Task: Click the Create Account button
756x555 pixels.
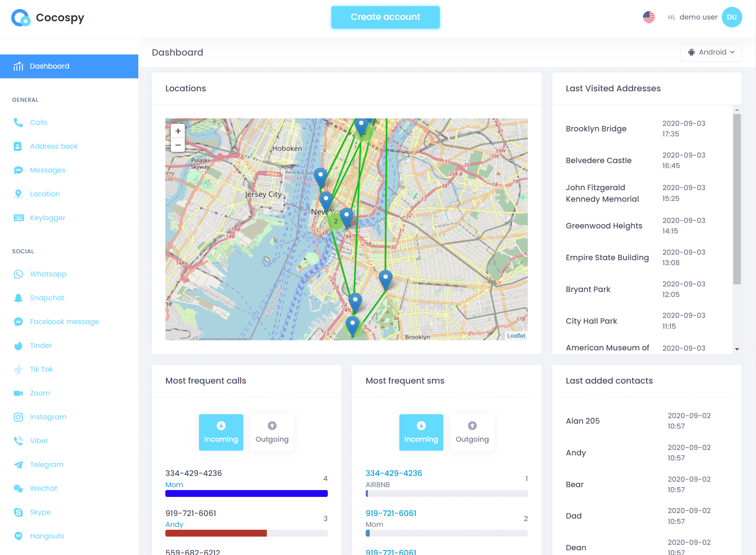Action: (386, 17)
